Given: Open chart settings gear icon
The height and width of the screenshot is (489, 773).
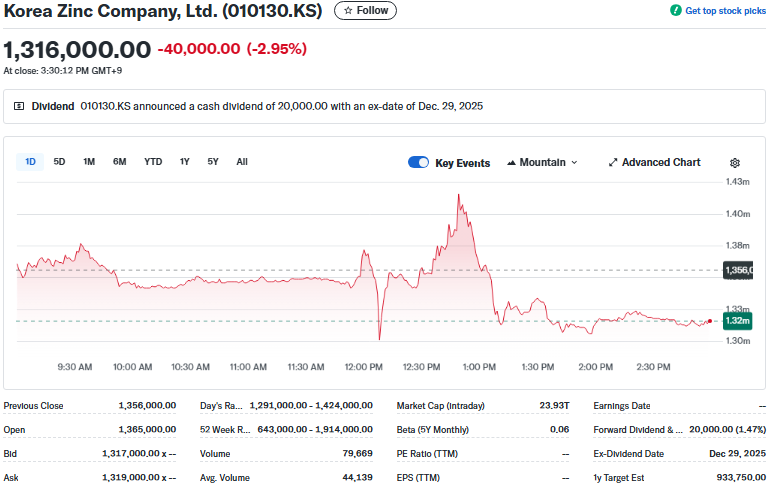Looking at the screenshot, I should click(735, 163).
